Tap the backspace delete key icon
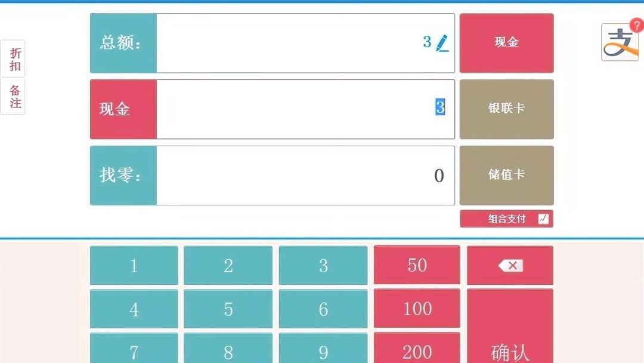This screenshot has height=363, width=644. click(x=510, y=266)
